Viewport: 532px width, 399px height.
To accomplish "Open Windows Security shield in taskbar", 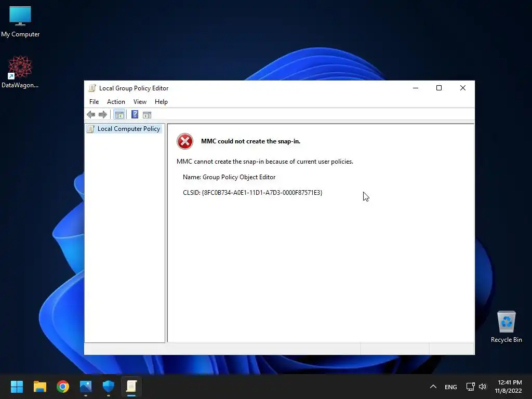I will (x=109, y=387).
